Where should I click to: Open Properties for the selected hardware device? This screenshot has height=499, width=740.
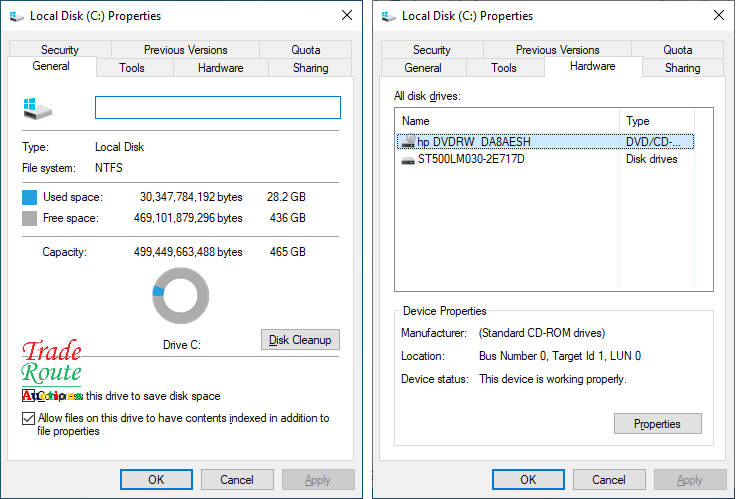point(657,424)
